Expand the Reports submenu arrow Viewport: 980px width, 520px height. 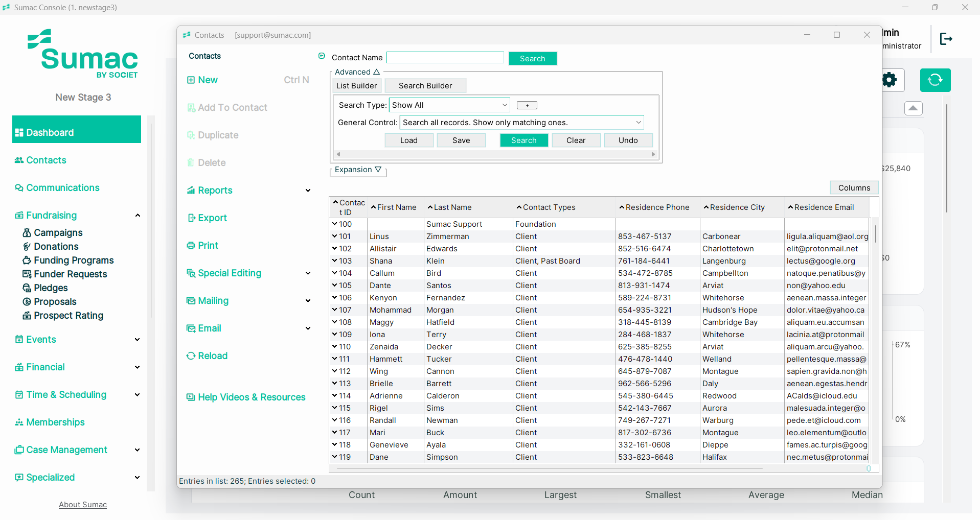[x=308, y=191]
